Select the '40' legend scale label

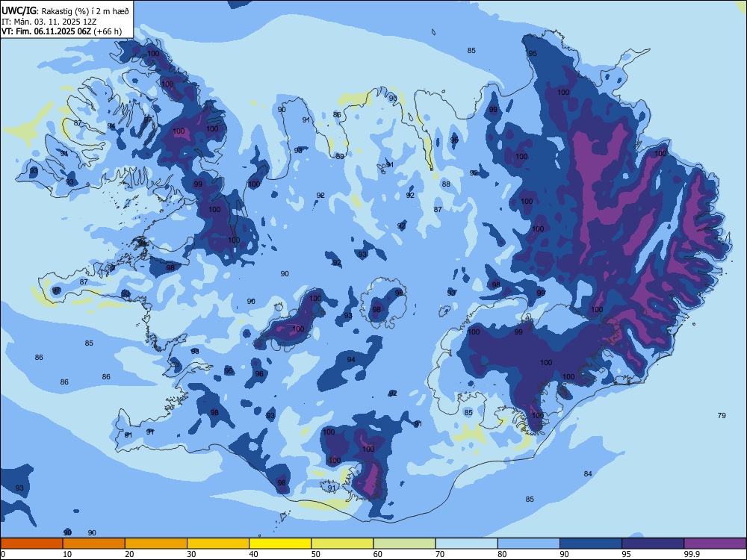[x=253, y=554]
